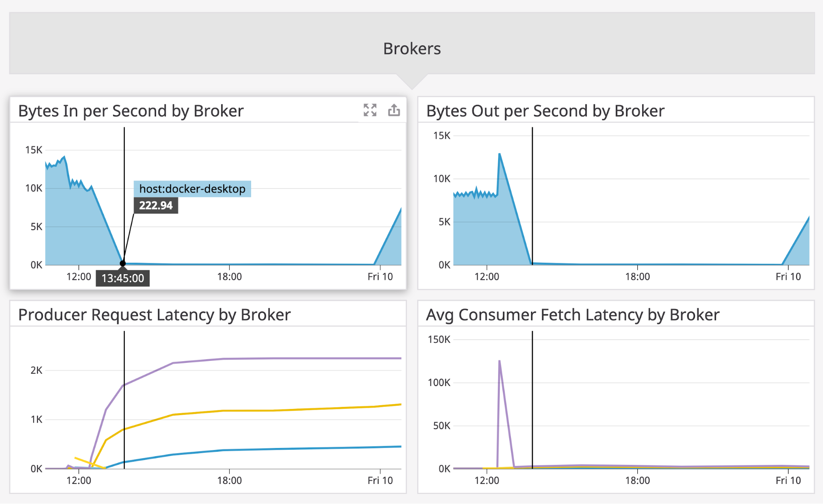Click the black data point marker at 13:45

click(123, 262)
